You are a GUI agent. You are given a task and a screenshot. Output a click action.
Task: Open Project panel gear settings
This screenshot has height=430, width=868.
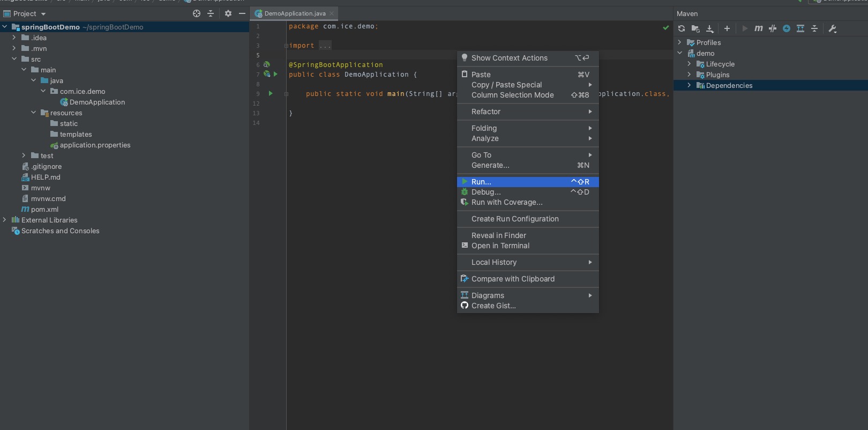point(228,13)
